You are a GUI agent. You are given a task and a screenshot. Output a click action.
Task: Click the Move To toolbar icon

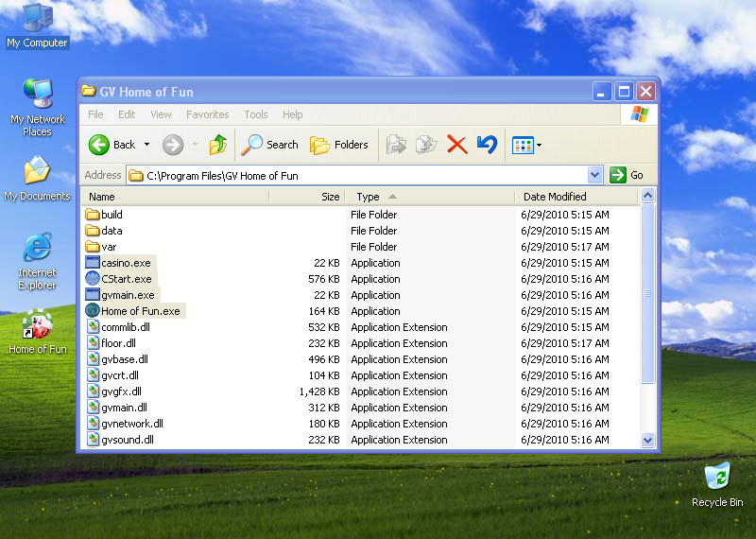coord(396,145)
